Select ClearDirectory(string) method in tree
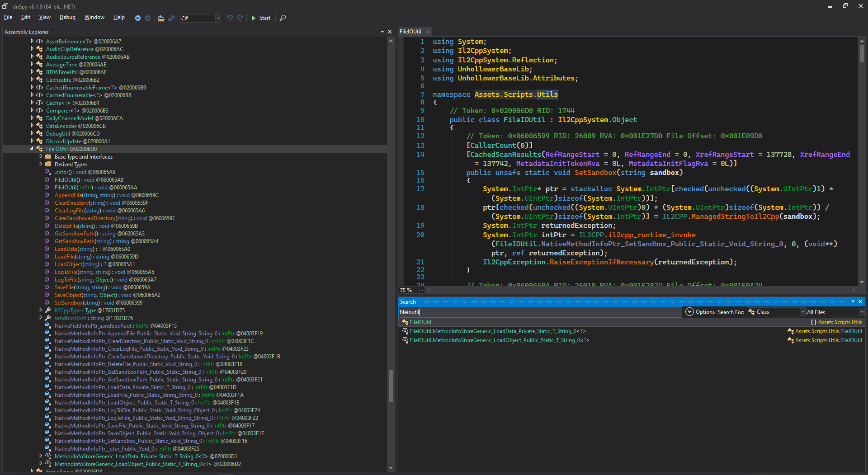Viewport: 868px width, 475px height. (x=101, y=202)
